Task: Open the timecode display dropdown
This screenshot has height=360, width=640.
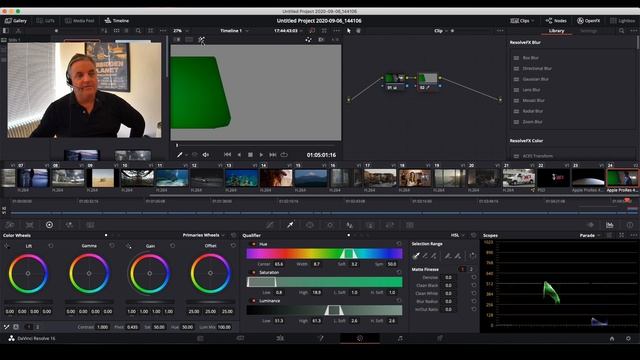Action: point(288,31)
